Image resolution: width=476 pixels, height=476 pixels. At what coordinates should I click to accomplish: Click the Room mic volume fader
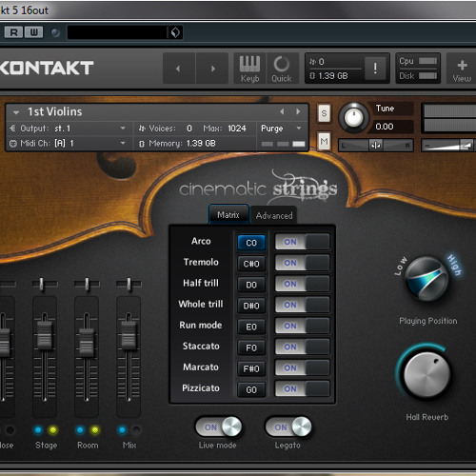(87, 342)
